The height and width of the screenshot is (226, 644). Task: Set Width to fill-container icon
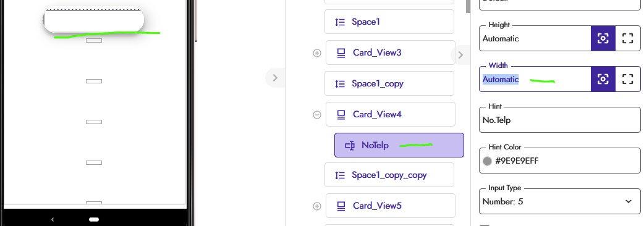pos(627,79)
